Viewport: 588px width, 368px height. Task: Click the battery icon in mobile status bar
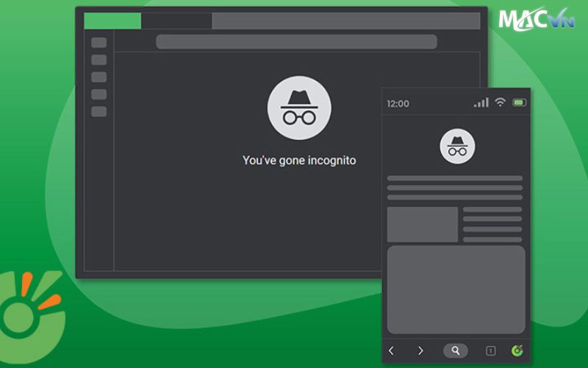[x=520, y=103]
